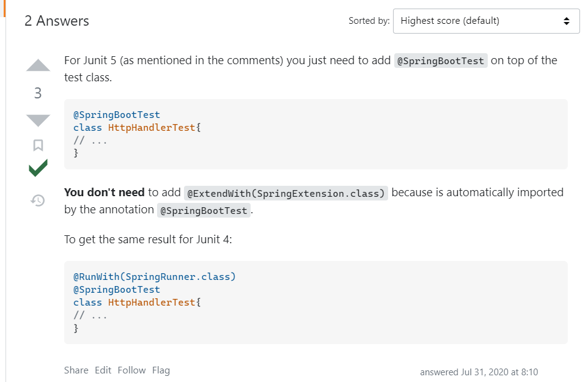Click the inline '@SpringBootTest' code after 'by the annotation'
Viewport: 588px width, 382px height.
204,210
